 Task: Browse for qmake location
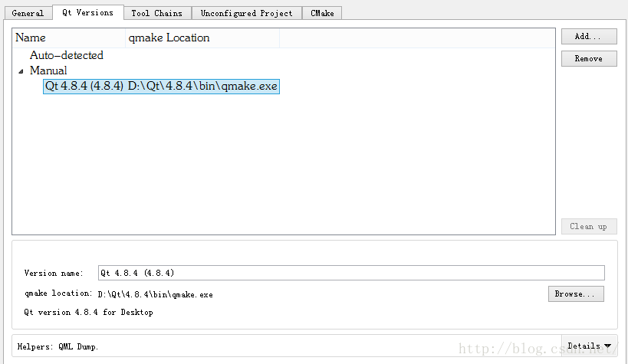[576, 293]
